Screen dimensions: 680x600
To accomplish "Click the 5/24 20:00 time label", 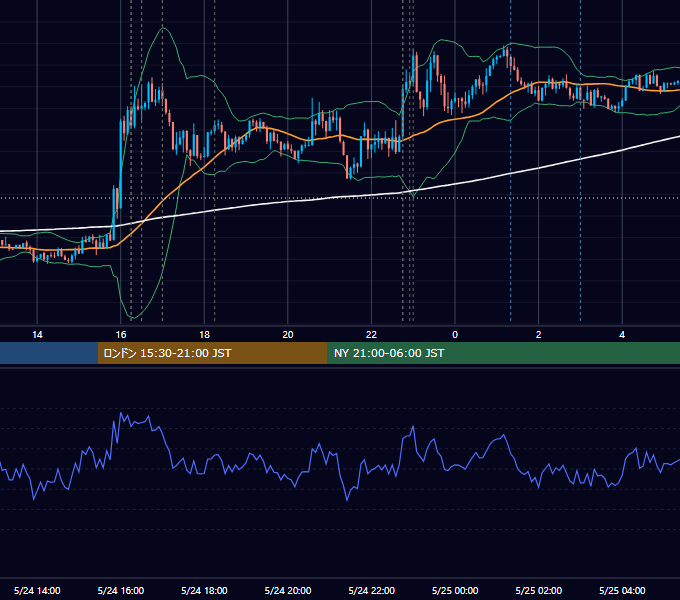I will (288, 590).
